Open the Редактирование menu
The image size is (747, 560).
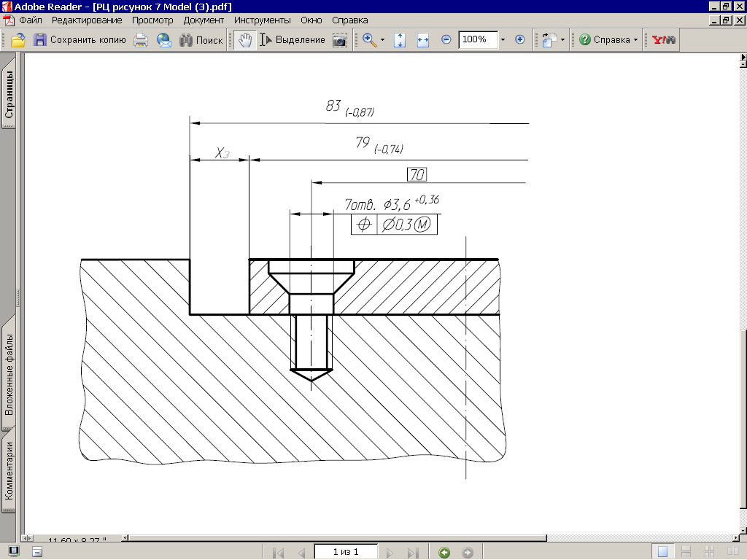[87, 20]
